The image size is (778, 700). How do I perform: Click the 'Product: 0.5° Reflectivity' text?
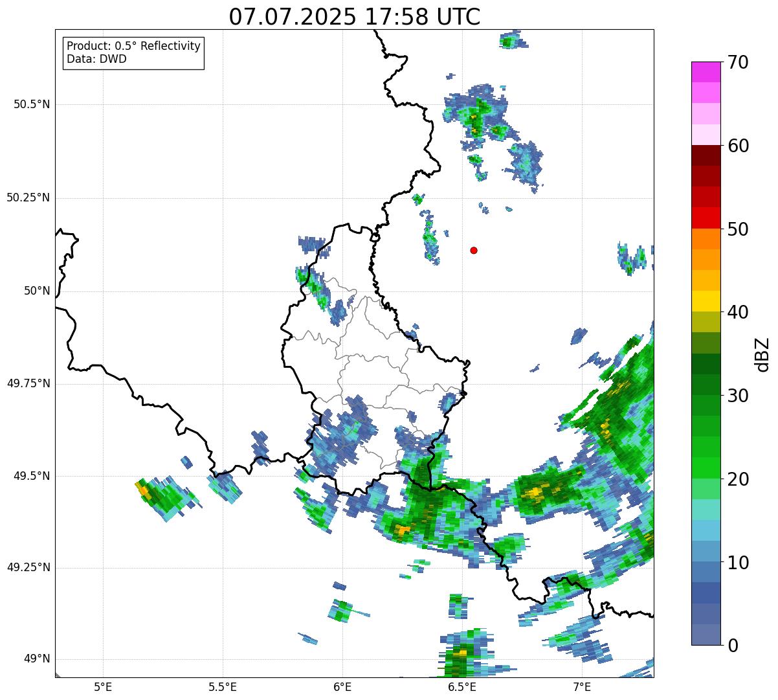pos(134,46)
